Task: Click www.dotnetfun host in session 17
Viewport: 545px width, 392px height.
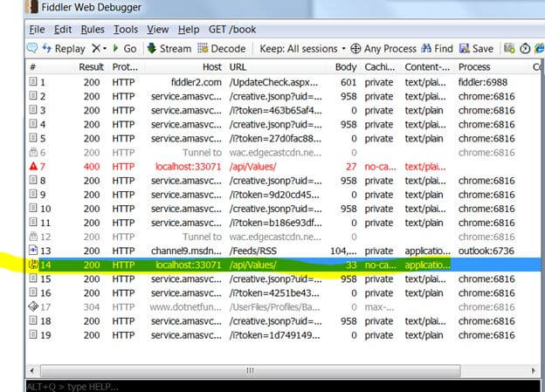Action: click(x=186, y=307)
